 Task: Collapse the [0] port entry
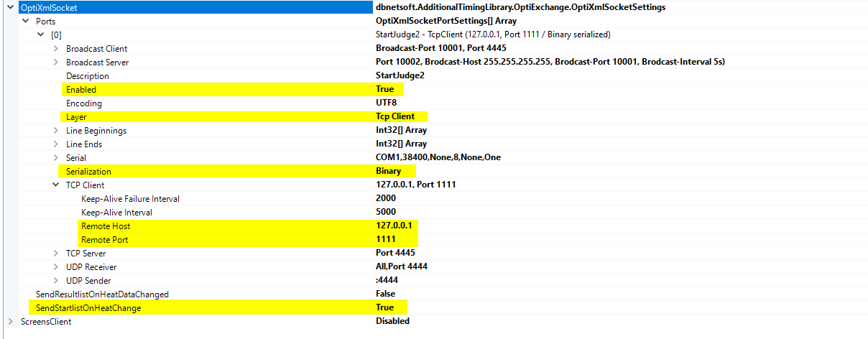click(x=41, y=35)
